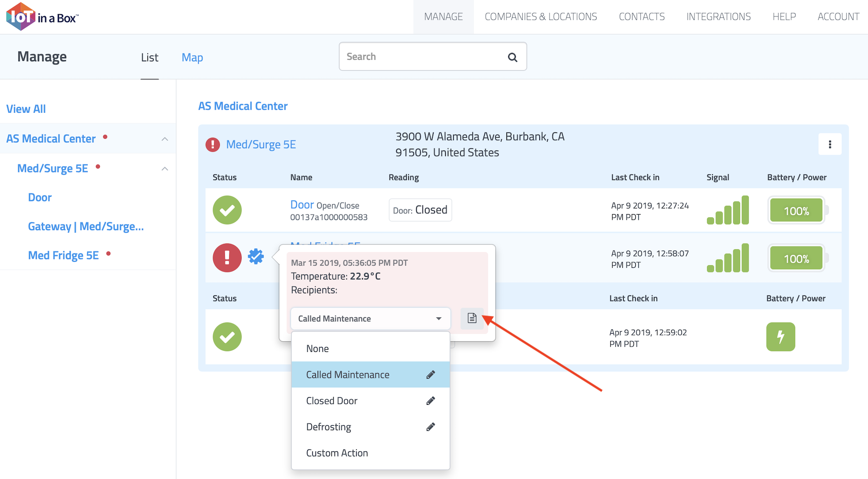
Task: Choose Custom Action from the list
Action: tap(337, 453)
